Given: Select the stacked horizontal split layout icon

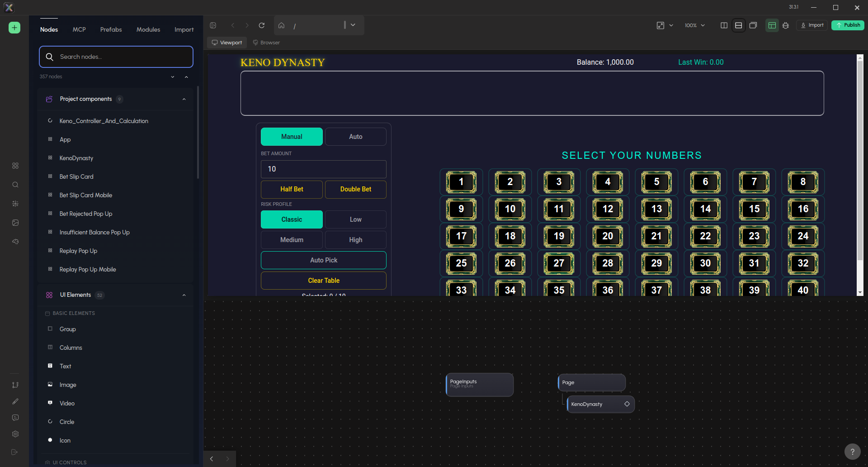Looking at the screenshot, I should [739, 25].
